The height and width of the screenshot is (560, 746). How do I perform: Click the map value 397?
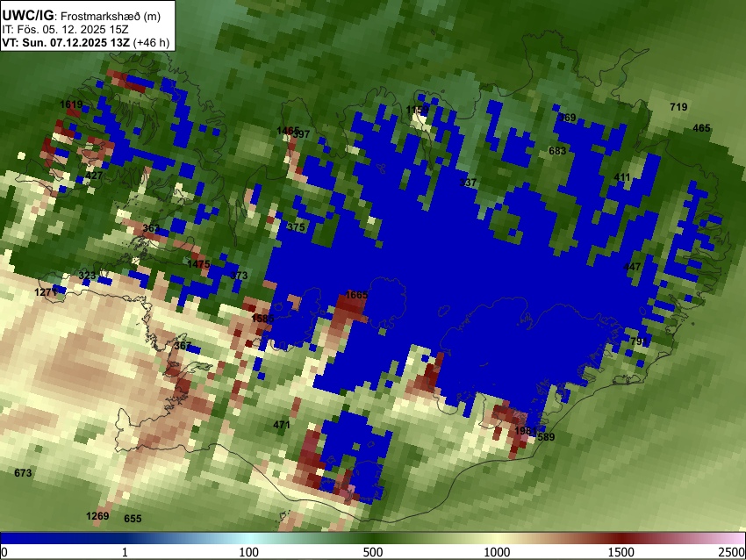point(301,134)
